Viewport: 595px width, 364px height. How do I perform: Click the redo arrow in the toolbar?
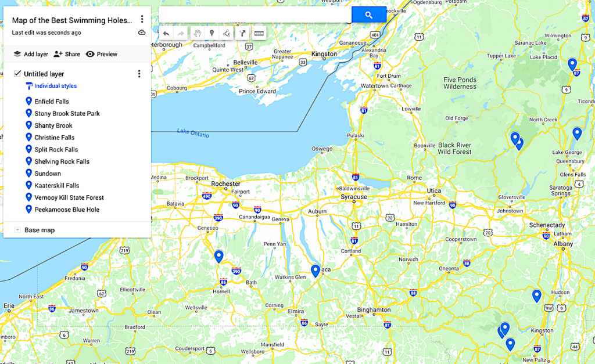click(181, 33)
